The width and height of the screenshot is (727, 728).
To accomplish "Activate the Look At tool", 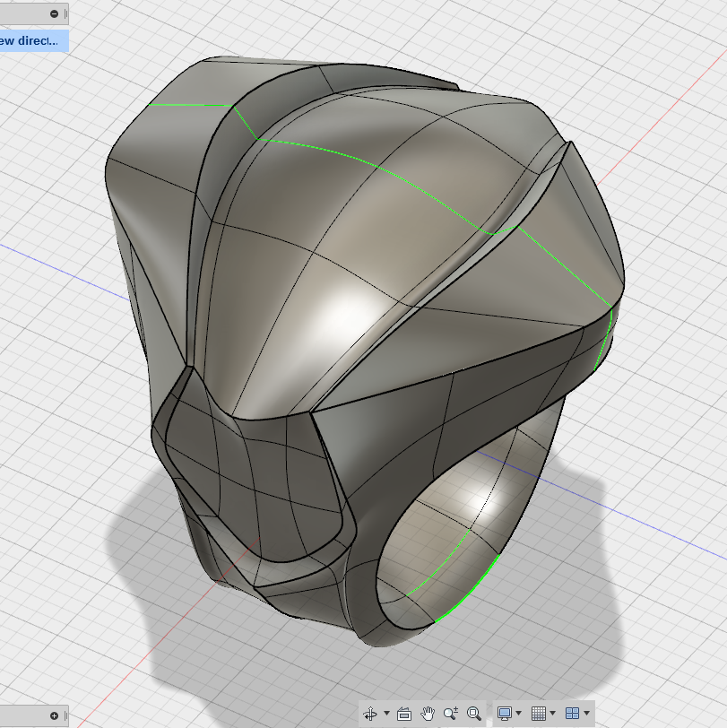I will pyautogui.click(x=404, y=713).
